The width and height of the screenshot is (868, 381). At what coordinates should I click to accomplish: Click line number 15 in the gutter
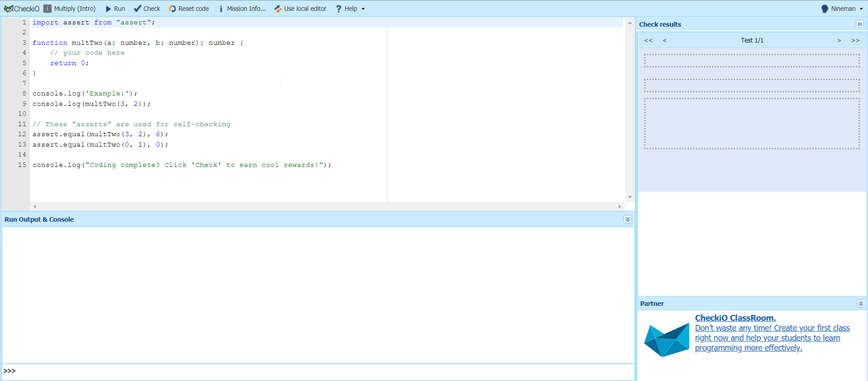[x=22, y=165]
